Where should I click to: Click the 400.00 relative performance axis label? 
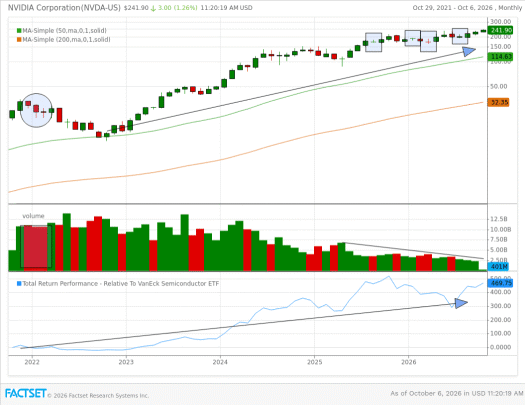coord(501,292)
